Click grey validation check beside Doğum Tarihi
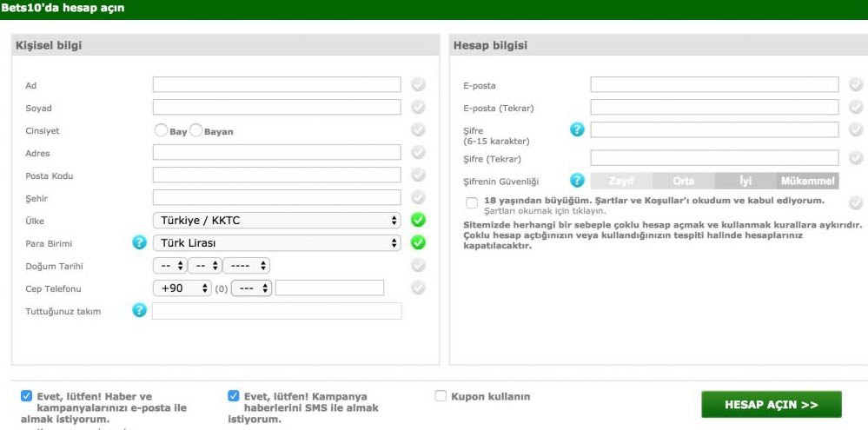 coord(418,265)
